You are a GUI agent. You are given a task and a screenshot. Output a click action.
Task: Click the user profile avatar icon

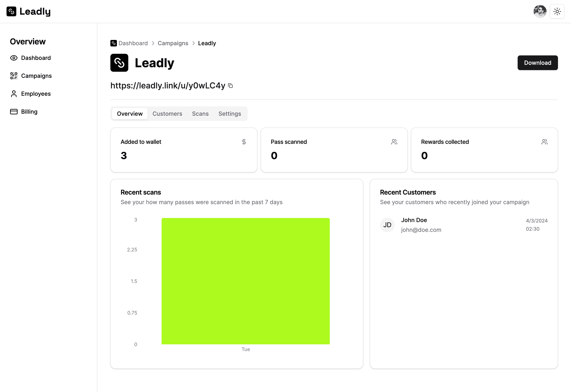click(x=541, y=11)
